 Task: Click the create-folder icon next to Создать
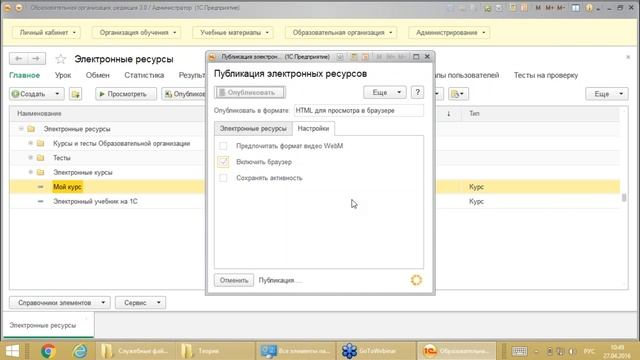(x=76, y=94)
